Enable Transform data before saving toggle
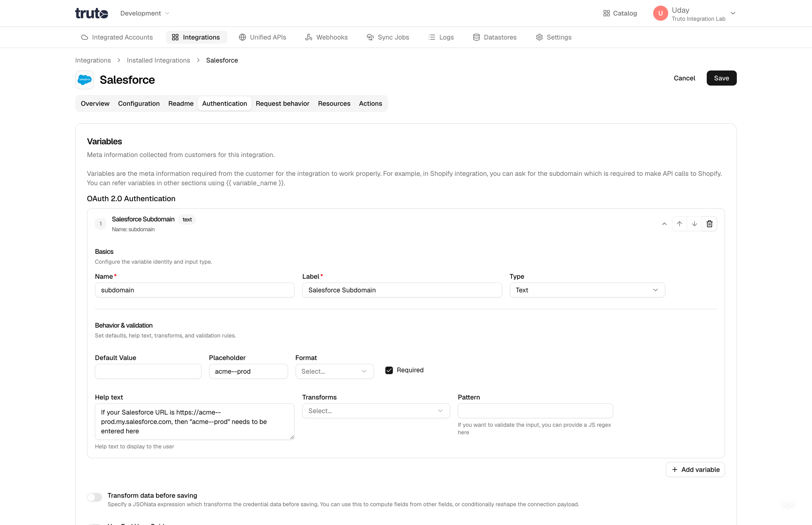 coord(95,497)
